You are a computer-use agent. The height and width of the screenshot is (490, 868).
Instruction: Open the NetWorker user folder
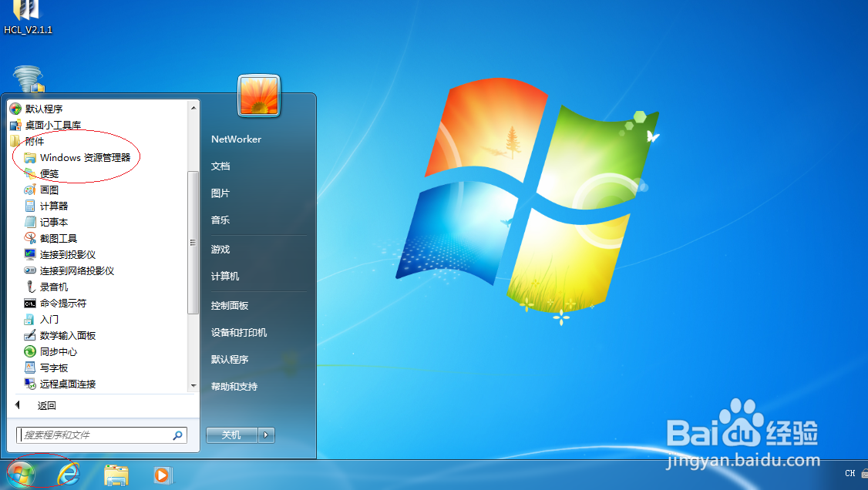(x=236, y=139)
